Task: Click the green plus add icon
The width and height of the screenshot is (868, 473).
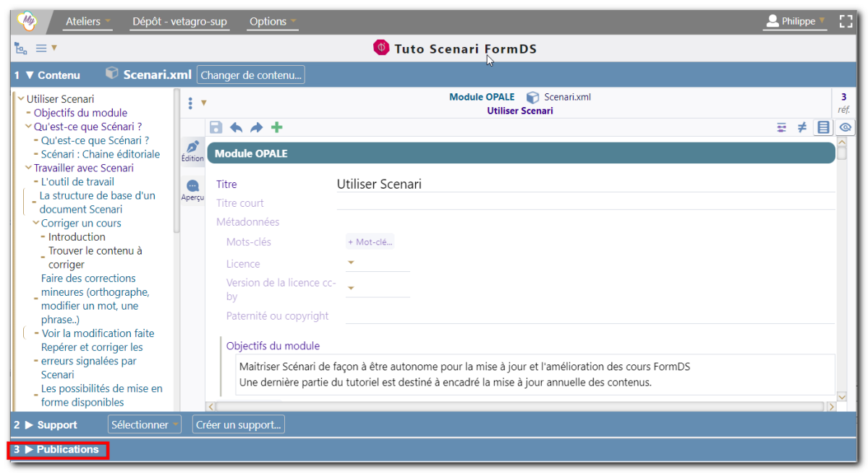Action: [276, 127]
